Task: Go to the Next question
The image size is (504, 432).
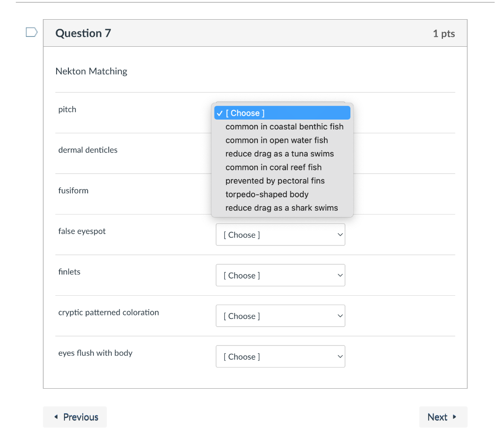Action: point(443,417)
